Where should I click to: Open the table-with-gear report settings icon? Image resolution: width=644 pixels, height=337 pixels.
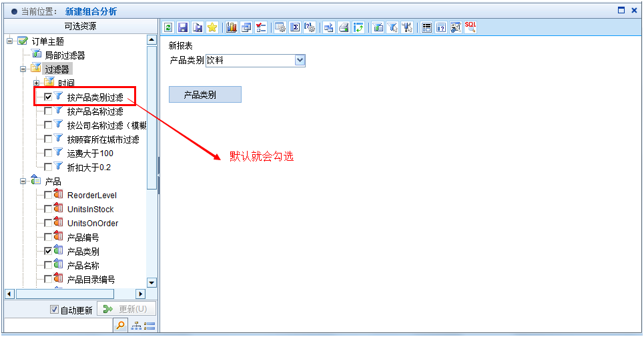pyautogui.click(x=280, y=27)
